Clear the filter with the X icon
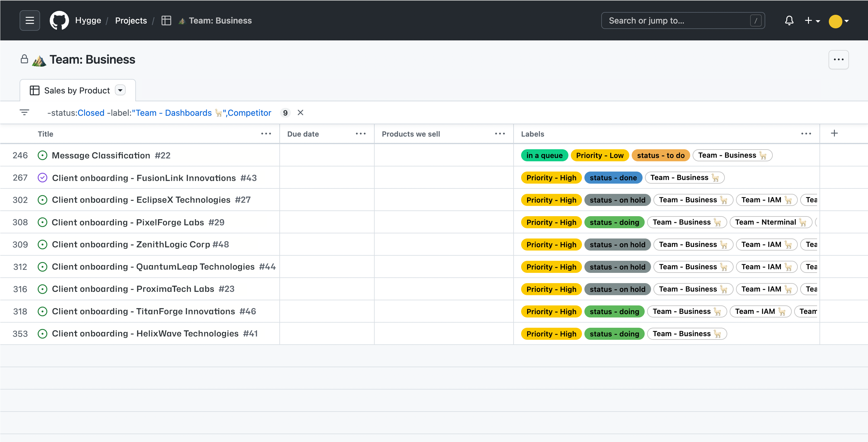Viewport: 868px width, 442px height. click(x=300, y=112)
